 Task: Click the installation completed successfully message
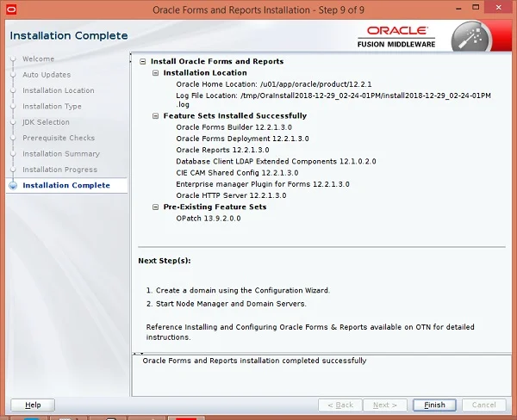pyautogui.click(x=254, y=361)
